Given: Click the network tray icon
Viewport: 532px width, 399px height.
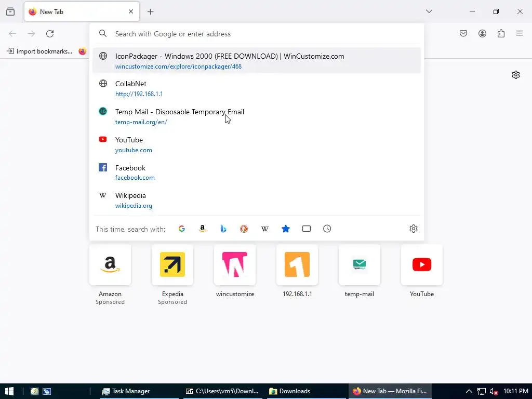Looking at the screenshot, I should [x=482, y=392].
